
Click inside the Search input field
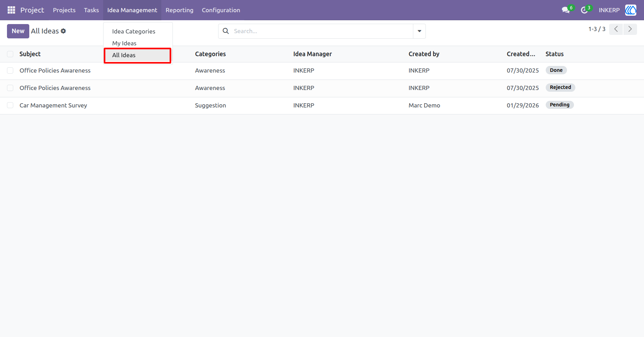click(322, 31)
